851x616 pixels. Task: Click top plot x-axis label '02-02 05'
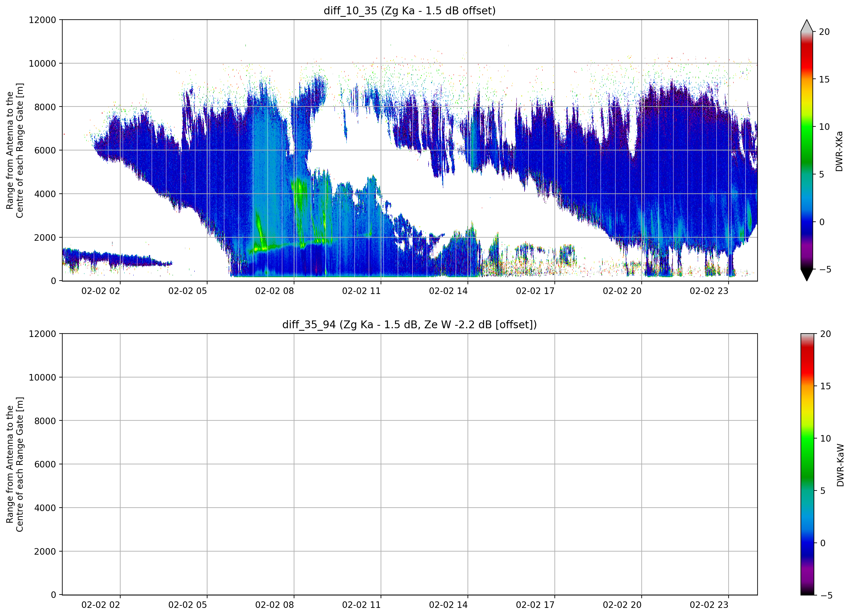188,291
